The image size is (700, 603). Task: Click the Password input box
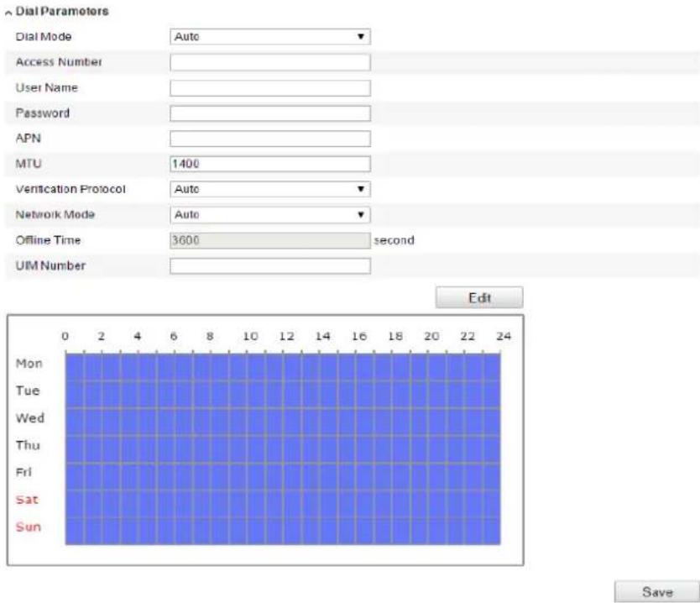click(270, 113)
